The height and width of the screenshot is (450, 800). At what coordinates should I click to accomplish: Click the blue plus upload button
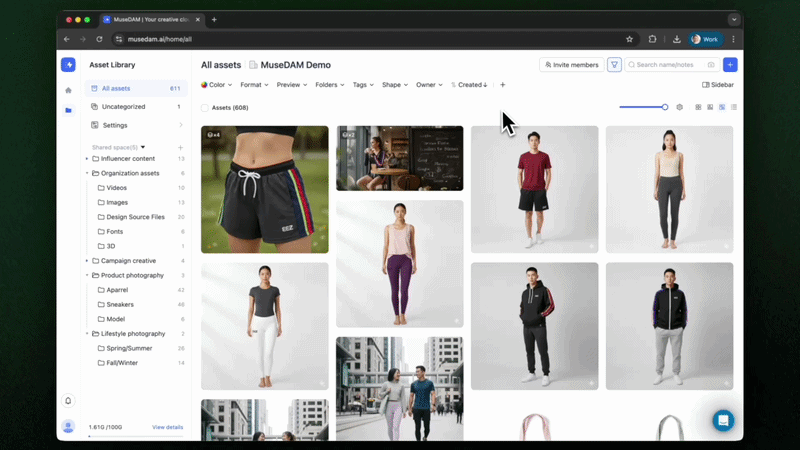tap(730, 65)
